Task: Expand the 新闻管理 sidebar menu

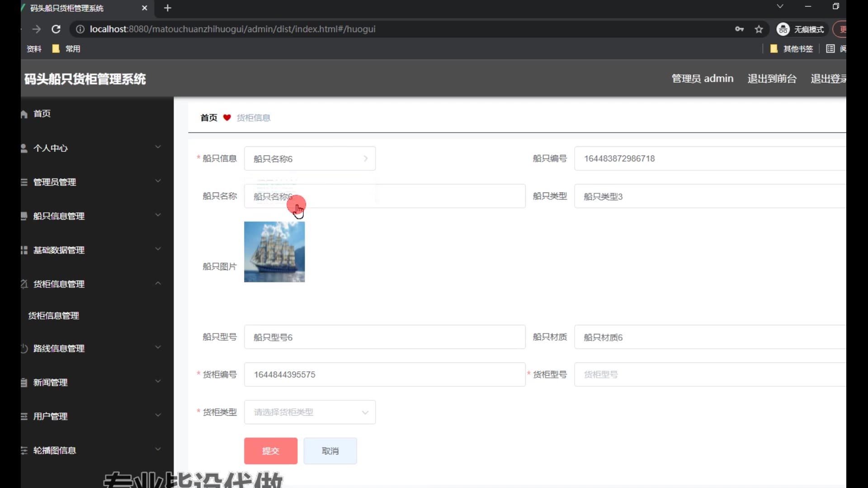Action: (x=158, y=381)
